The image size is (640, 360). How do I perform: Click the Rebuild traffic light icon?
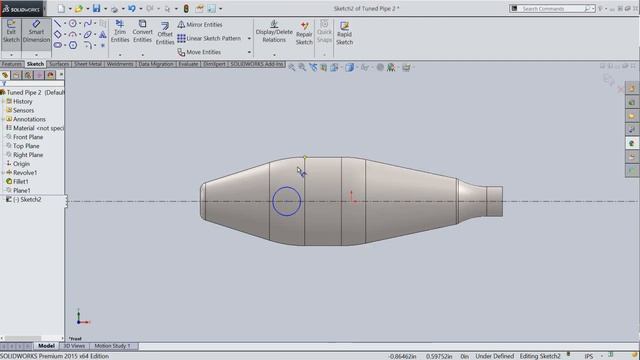[186, 9]
